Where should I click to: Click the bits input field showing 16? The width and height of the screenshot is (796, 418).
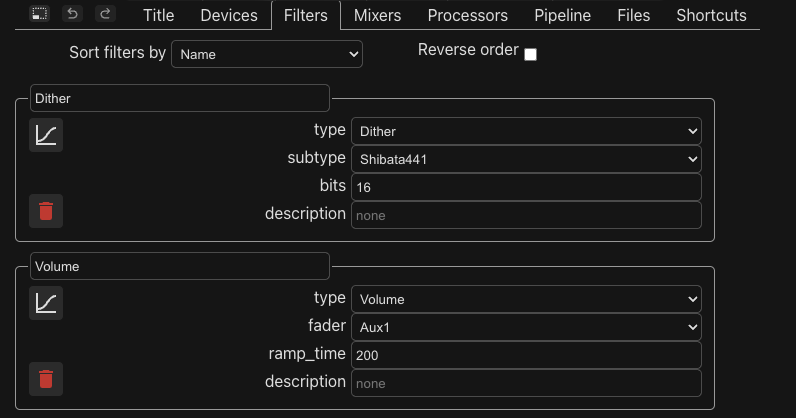tap(526, 187)
